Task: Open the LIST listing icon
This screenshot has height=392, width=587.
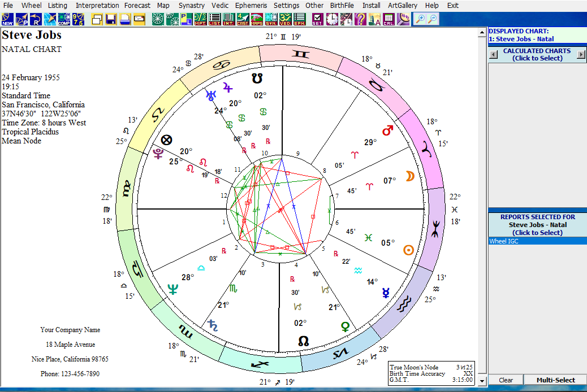Action: (x=214, y=19)
